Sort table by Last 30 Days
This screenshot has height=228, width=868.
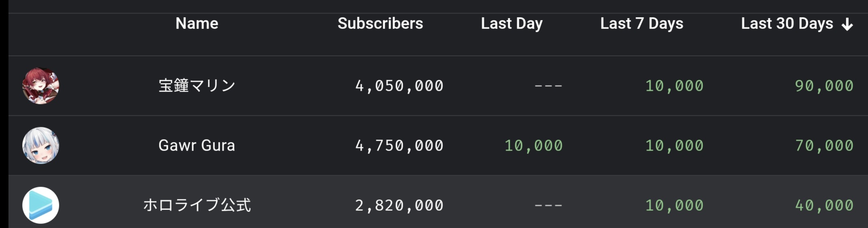click(x=787, y=24)
